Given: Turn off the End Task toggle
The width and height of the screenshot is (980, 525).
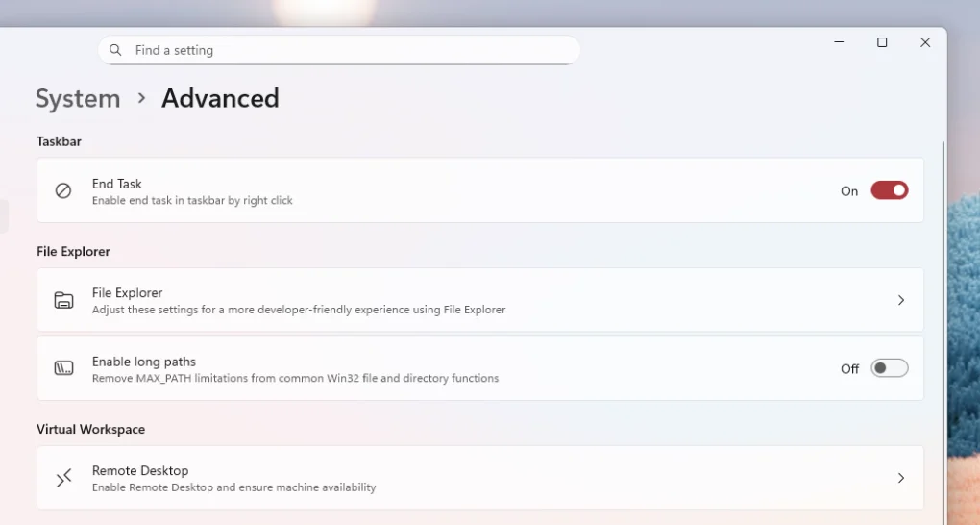Looking at the screenshot, I should [889, 190].
